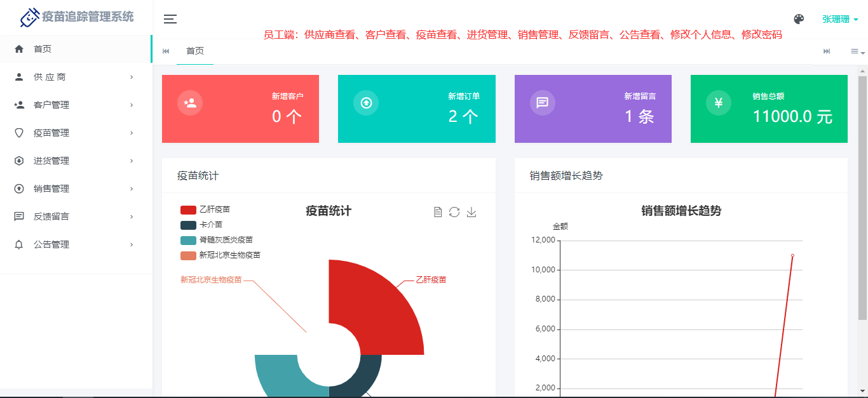Viewport: 868px width, 398px height.
Task: Click the upload icon in the 新增订单 card
Action: tap(366, 103)
